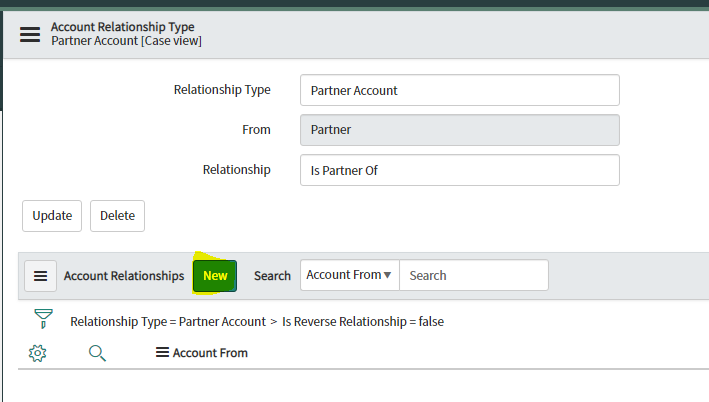The width and height of the screenshot is (709, 402).
Task: Open the Account Relationships list menu icon
Action: point(40,276)
